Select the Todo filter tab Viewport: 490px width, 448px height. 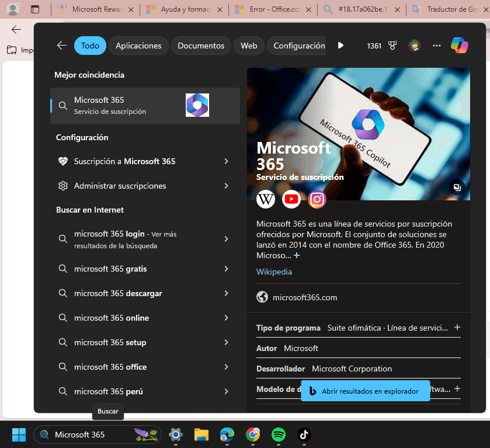tap(90, 46)
